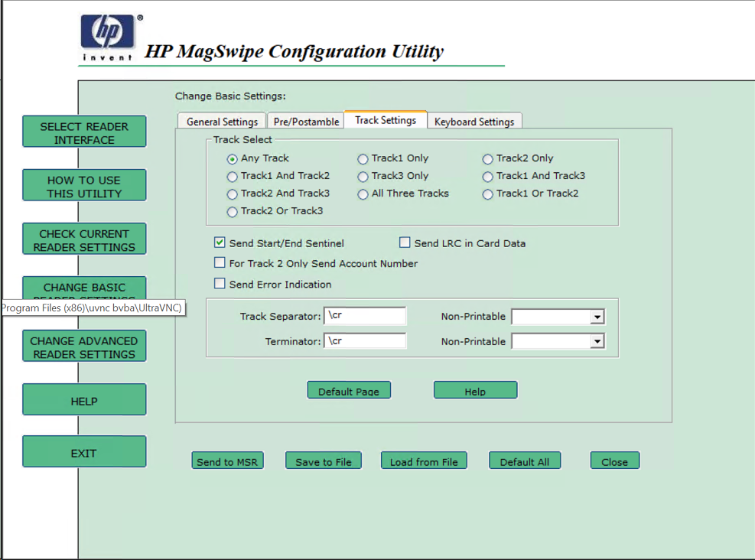Viewport: 755px width, 560px height.
Task: Select the Any Track radio button
Action: click(x=232, y=159)
